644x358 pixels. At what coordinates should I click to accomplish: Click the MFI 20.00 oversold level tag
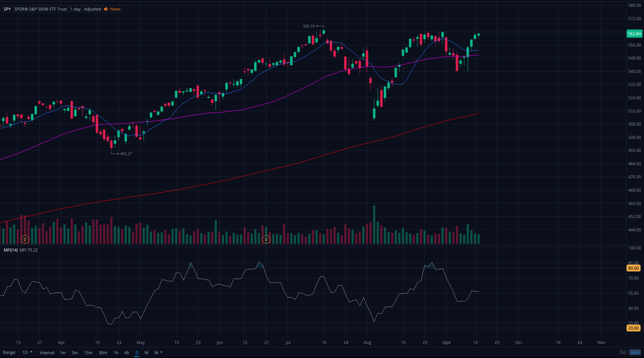pos(633,328)
